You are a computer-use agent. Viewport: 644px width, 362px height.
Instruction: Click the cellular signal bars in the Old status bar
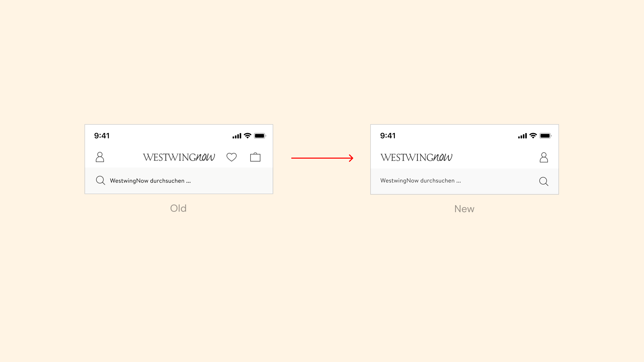tap(237, 136)
